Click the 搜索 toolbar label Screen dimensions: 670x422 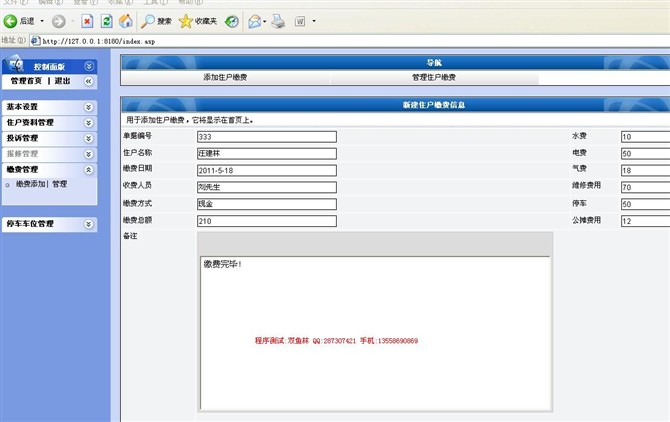164,21
